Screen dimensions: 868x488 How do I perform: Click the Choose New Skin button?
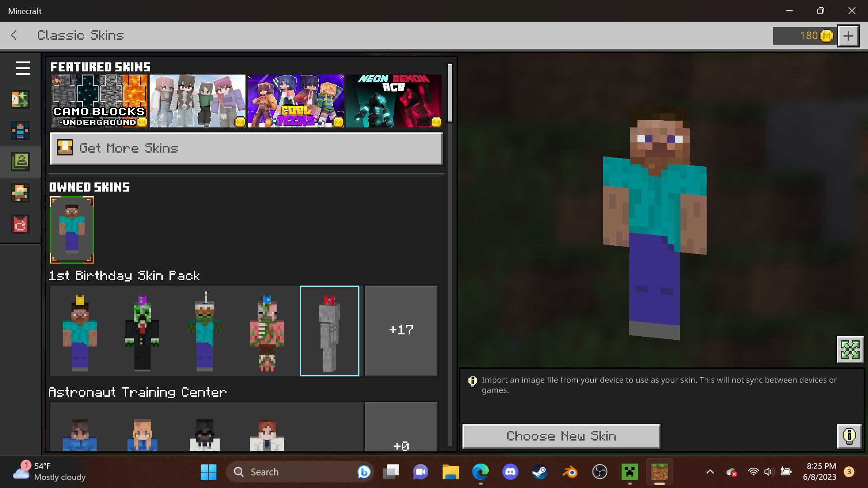point(561,436)
